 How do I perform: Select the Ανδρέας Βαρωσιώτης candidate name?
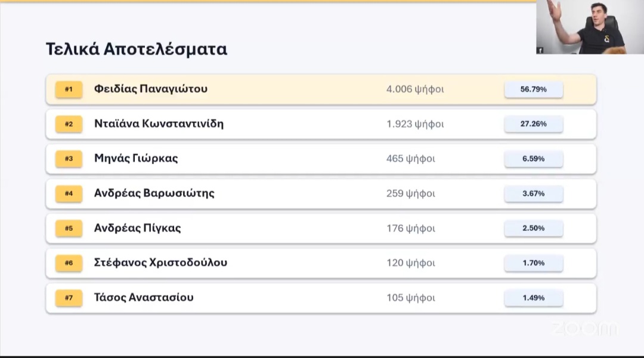click(154, 193)
